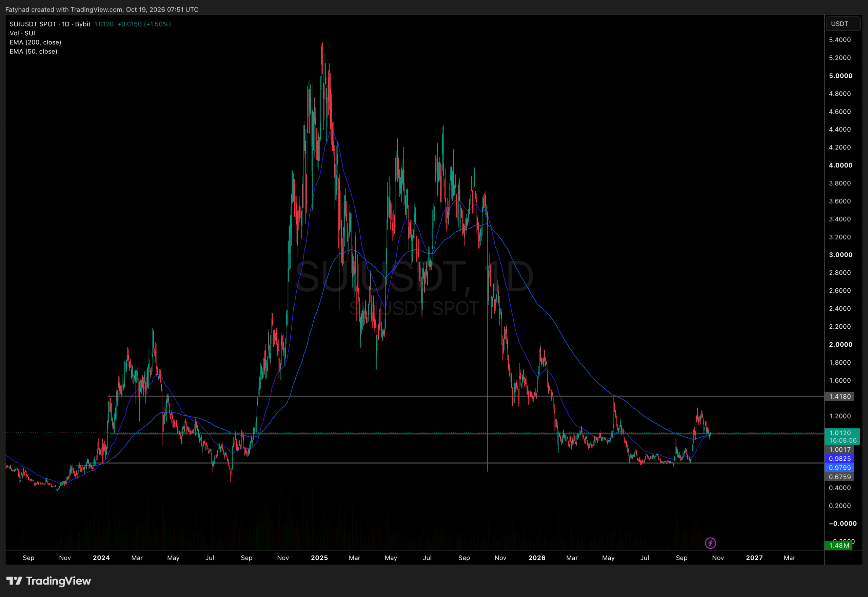
Task: Click the Vol · SUI indicator label
Action: [x=22, y=33]
